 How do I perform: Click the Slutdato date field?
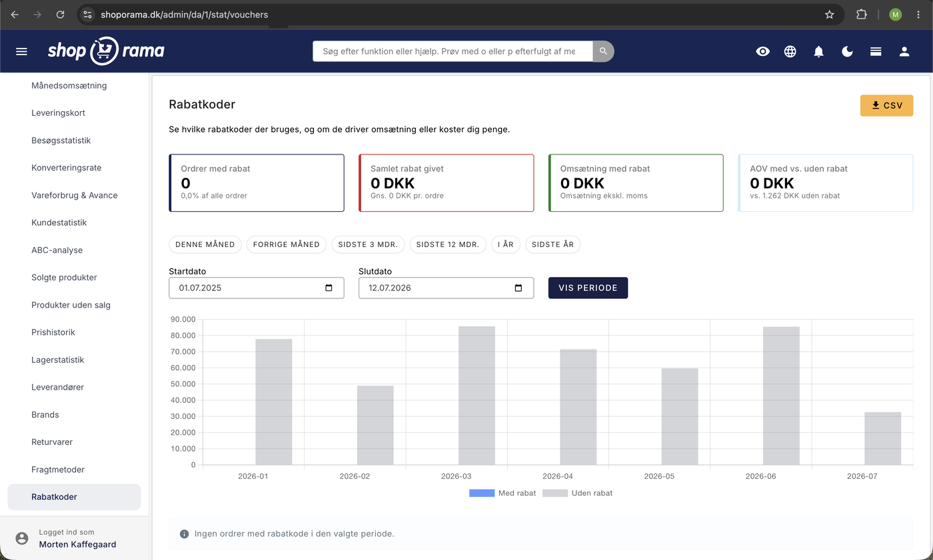click(x=446, y=288)
